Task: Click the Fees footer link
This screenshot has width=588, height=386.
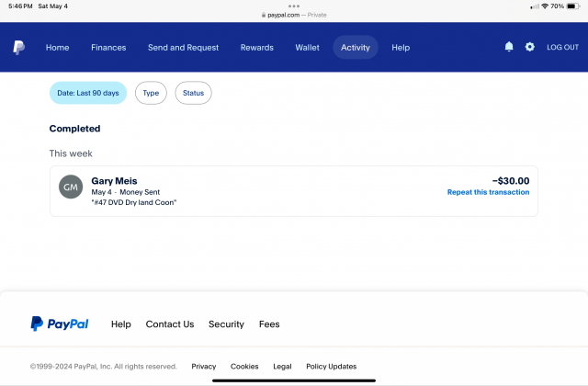Action: pyautogui.click(x=269, y=324)
